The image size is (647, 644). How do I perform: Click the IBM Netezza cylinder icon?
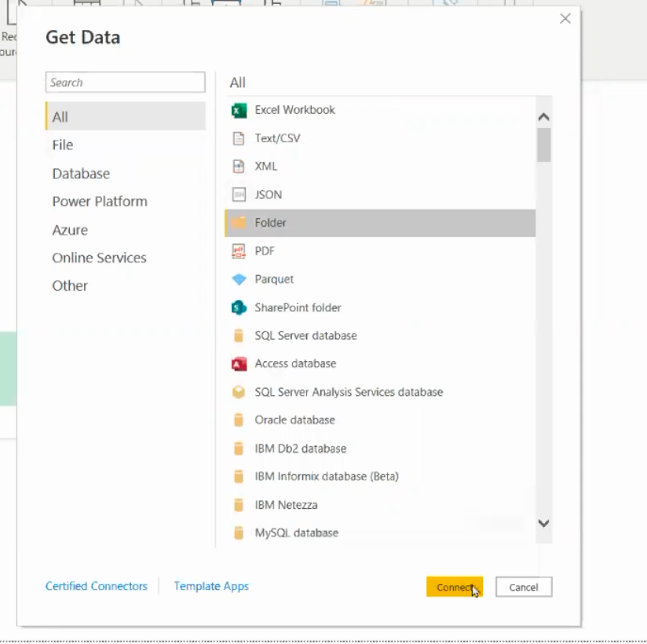tap(239, 505)
